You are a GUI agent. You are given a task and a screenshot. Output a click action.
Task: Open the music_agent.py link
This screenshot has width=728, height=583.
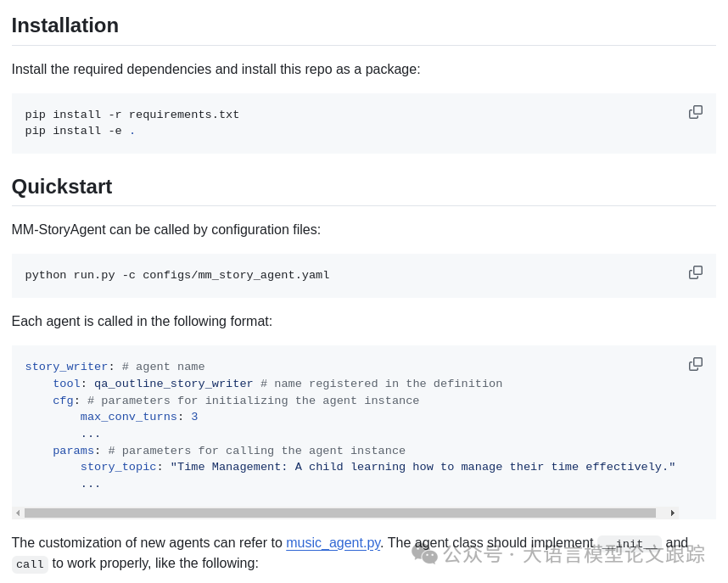coord(333,543)
